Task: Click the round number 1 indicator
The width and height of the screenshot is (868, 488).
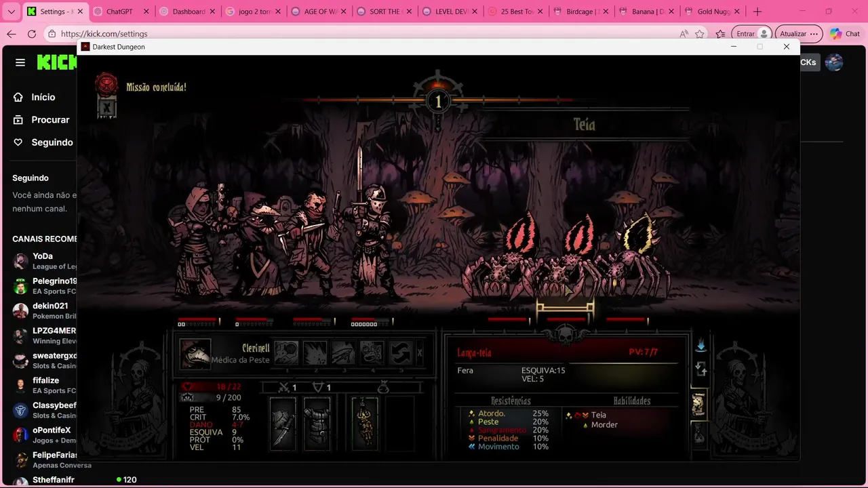Action: pos(438,102)
